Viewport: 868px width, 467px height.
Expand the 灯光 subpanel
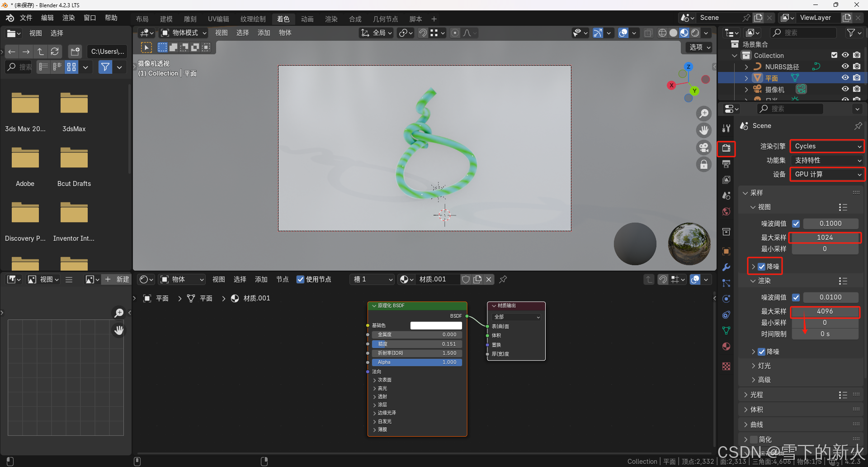pyautogui.click(x=764, y=366)
